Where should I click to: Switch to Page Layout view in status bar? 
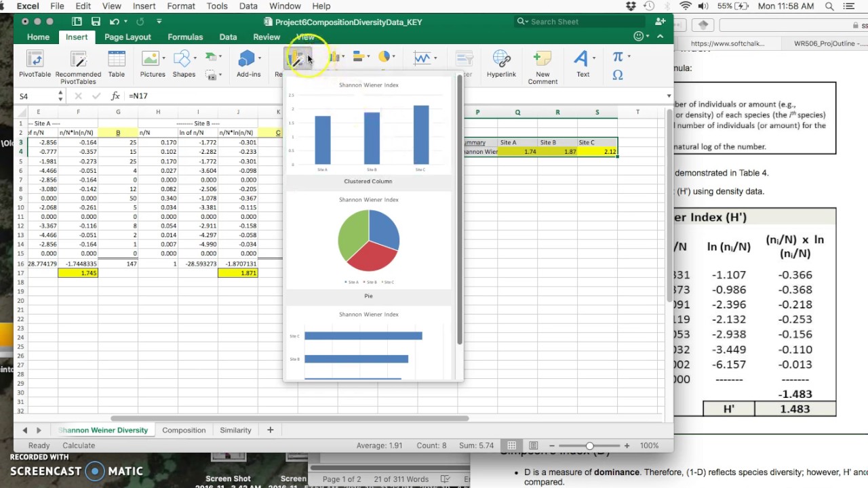[x=534, y=445]
